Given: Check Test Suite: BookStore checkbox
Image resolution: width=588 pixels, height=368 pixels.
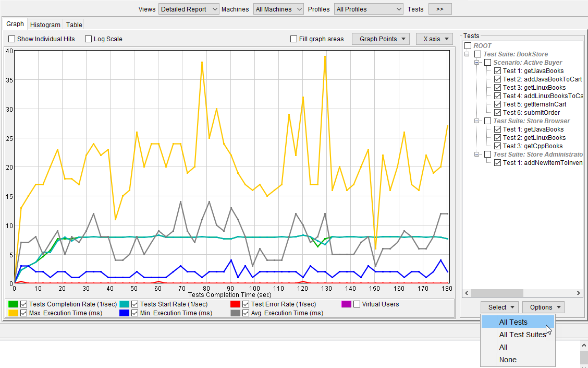Looking at the screenshot, I should pos(477,54).
